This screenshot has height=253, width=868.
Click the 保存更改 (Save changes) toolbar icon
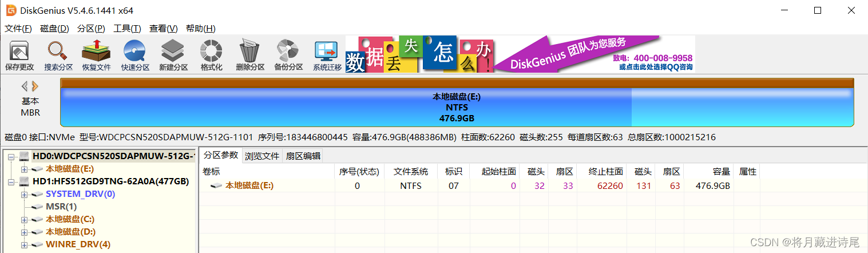point(19,56)
